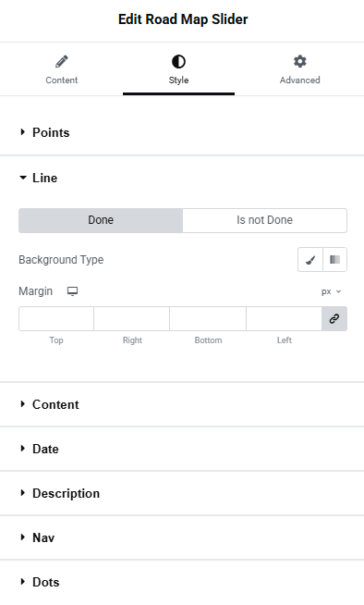364x605 pixels.
Task: Switch to Is not Done state
Action: (x=264, y=220)
